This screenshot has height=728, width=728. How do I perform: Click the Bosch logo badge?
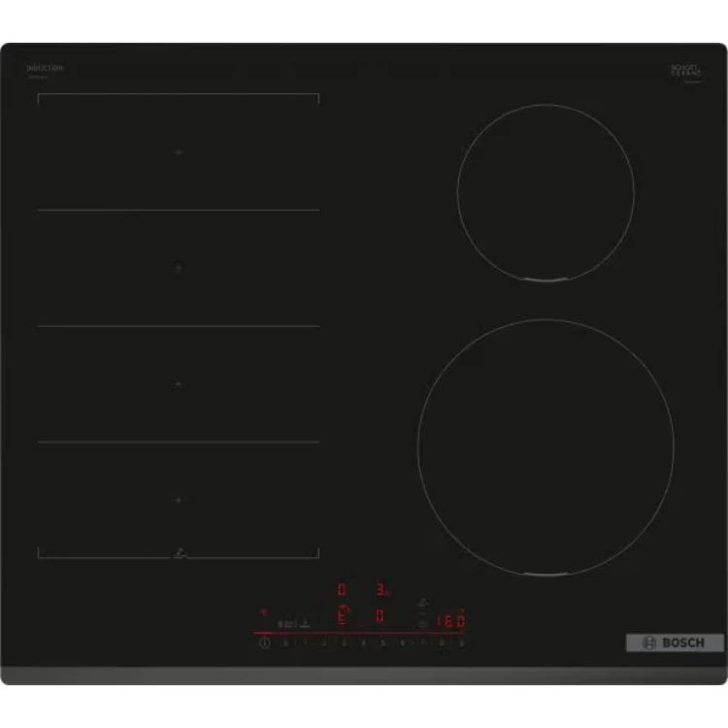point(674,643)
